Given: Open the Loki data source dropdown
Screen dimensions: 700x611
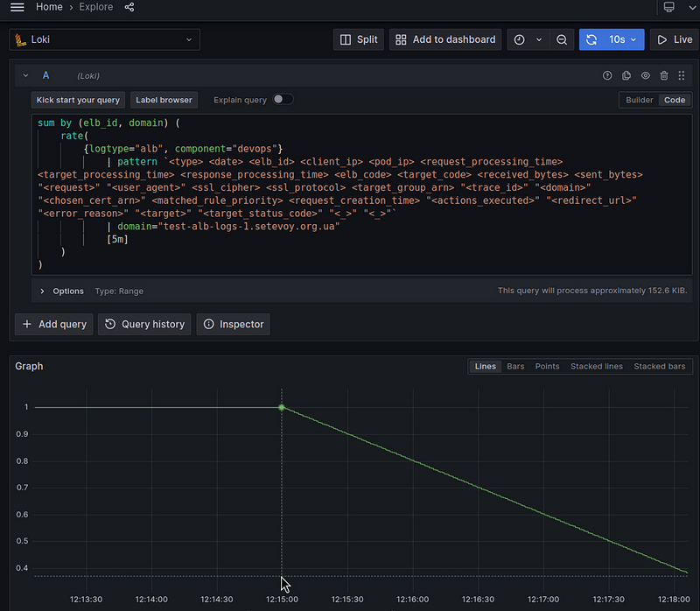Looking at the screenshot, I should click(105, 39).
